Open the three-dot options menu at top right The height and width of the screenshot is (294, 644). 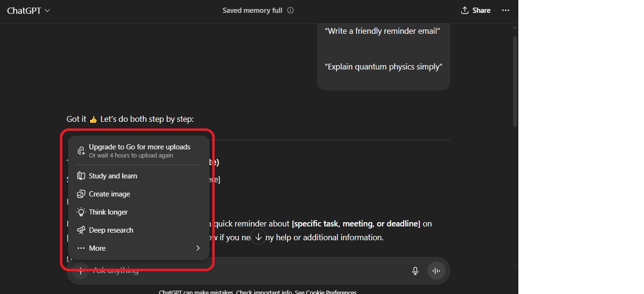505,10
